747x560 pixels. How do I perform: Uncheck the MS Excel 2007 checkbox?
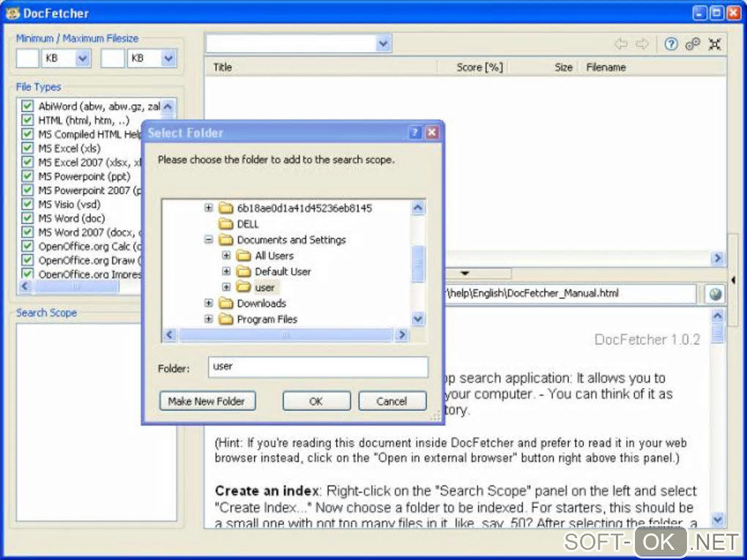tap(27, 162)
